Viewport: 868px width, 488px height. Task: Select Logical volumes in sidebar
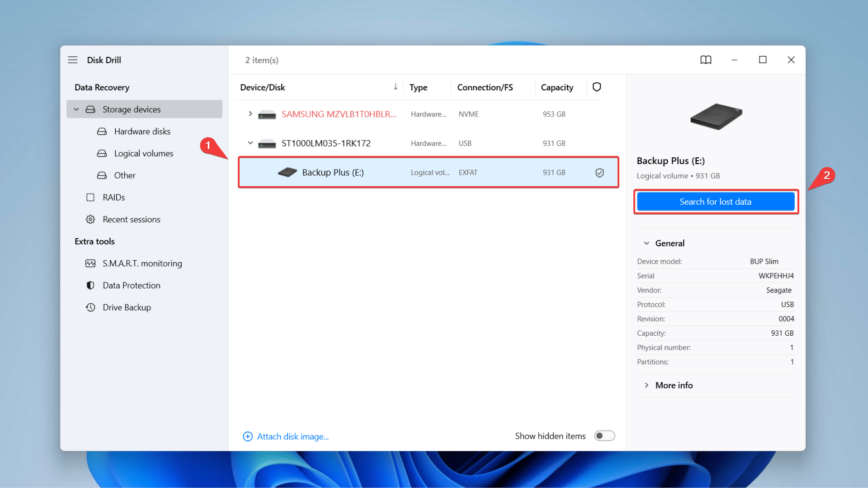[143, 154]
